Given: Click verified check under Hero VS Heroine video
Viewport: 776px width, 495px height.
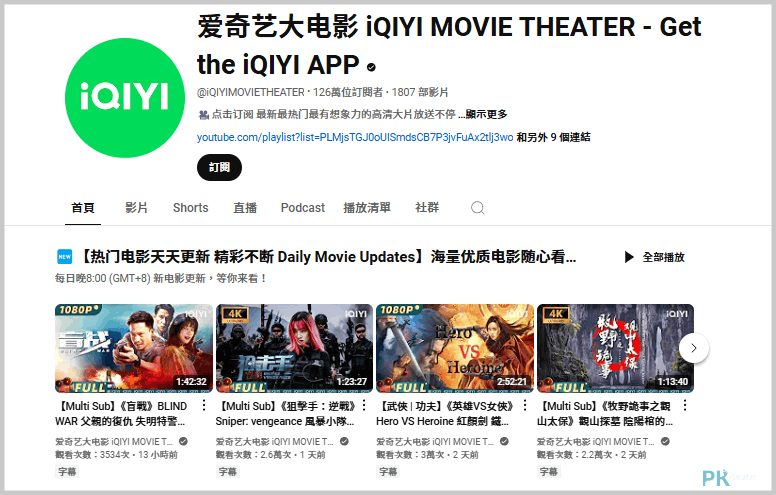Looking at the screenshot, I should [x=504, y=441].
